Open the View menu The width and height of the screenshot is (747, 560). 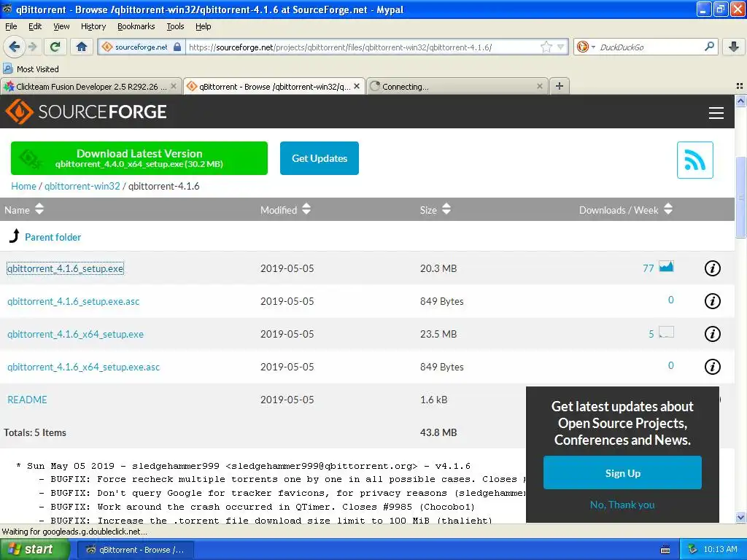(x=61, y=26)
